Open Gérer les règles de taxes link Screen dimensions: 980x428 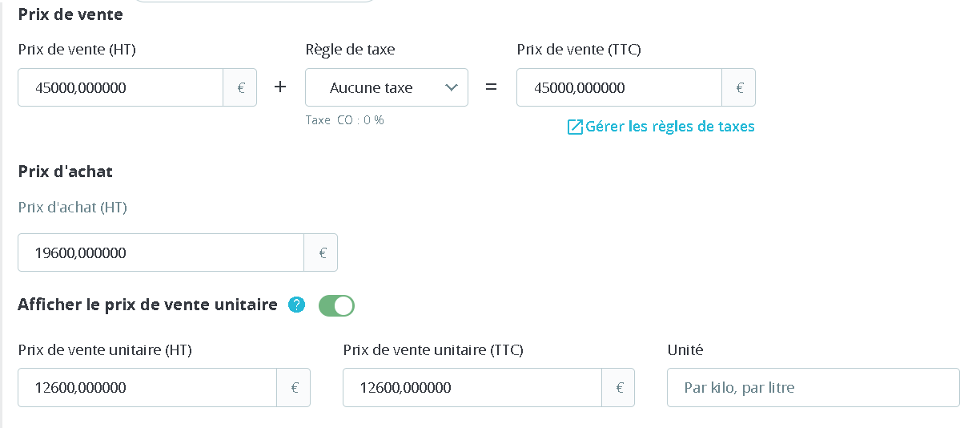point(669,127)
